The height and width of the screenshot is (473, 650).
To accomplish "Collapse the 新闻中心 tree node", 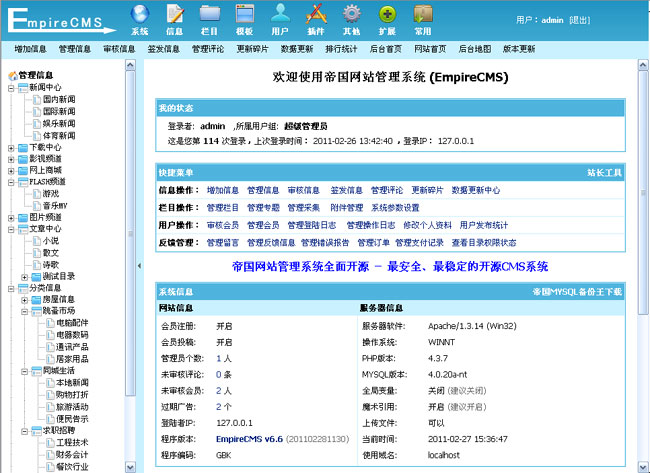I will [x=11, y=88].
